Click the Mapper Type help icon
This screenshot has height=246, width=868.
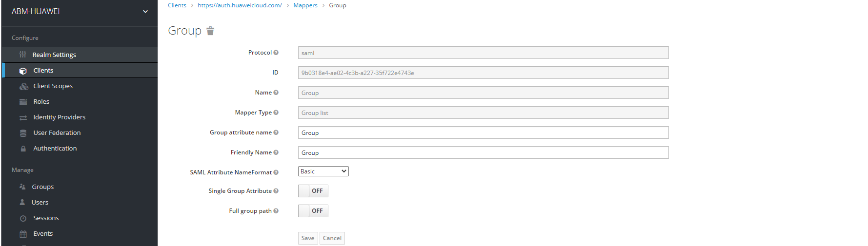click(x=276, y=113)
